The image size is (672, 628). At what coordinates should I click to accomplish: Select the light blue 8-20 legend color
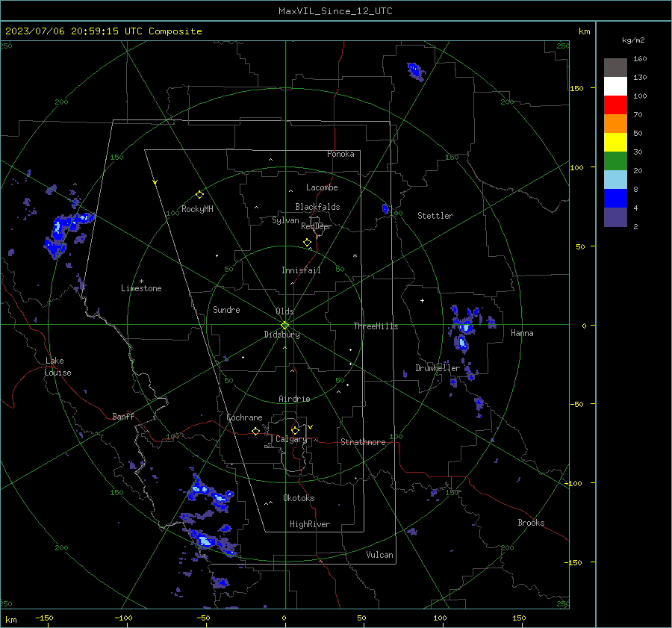coord(615,180)
